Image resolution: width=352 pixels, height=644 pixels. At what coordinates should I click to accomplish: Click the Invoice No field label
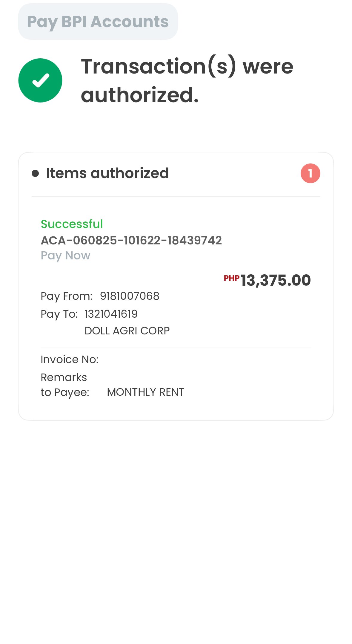pos(70,360)
